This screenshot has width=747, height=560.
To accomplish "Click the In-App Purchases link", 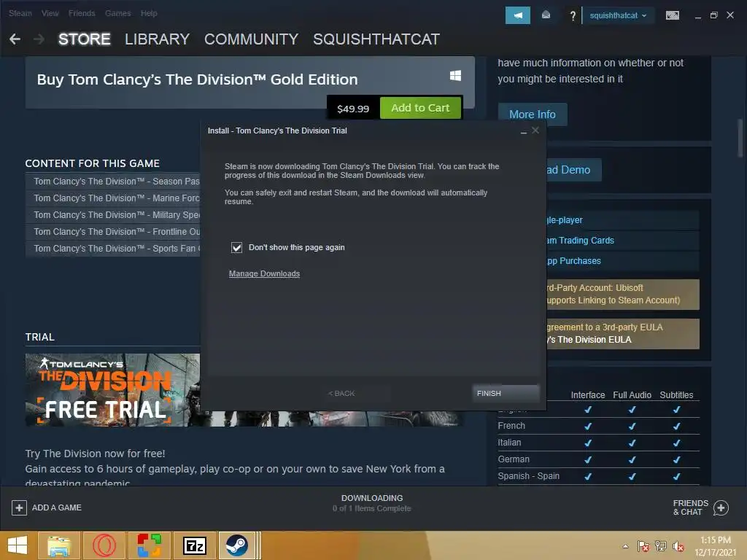I will [623, 261].
